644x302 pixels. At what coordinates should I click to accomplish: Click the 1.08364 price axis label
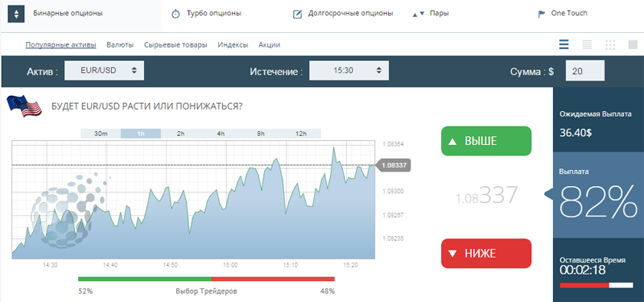[x=393, y=144]
